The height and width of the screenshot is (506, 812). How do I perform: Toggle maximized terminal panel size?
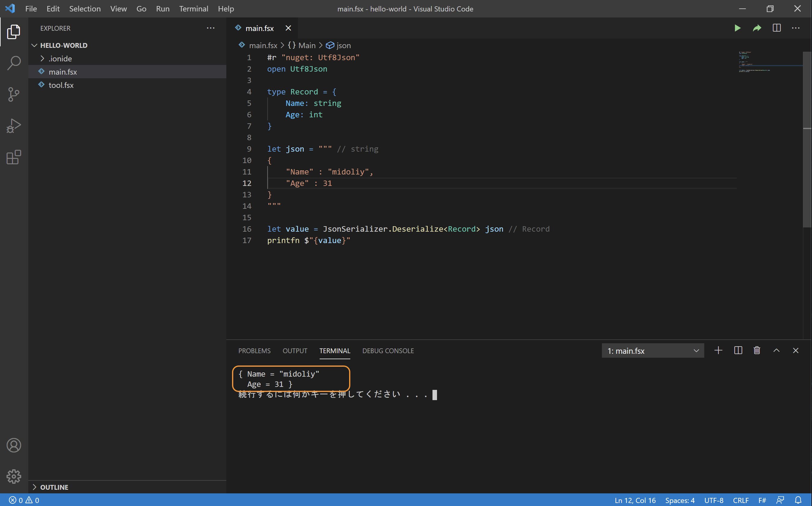click(x=776, y=350)
